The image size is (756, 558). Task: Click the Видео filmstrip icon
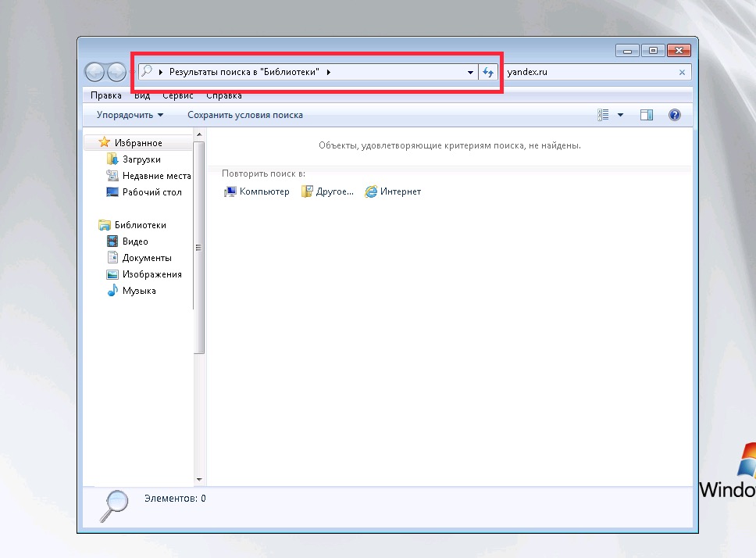pyautogui.click(x=112, y=241)
